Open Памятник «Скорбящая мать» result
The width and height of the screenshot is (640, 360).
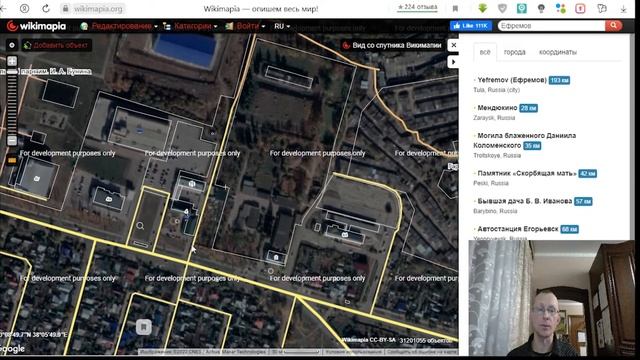pyautogui.click(x=527, y=173)
